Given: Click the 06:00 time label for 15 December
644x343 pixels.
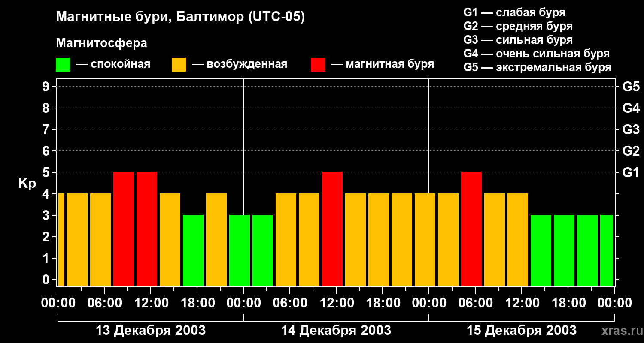Looking at the screenshot, I should point(475,303).
